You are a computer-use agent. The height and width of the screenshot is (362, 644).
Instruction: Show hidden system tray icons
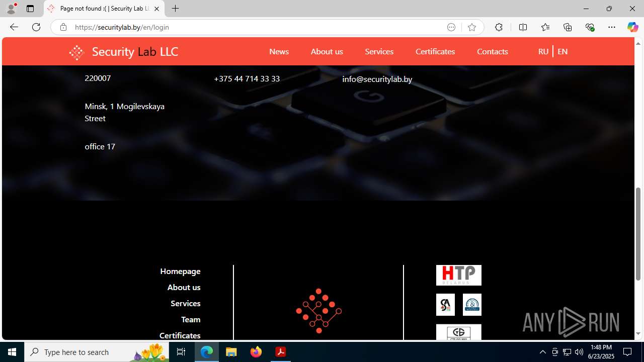click(543, 352)
